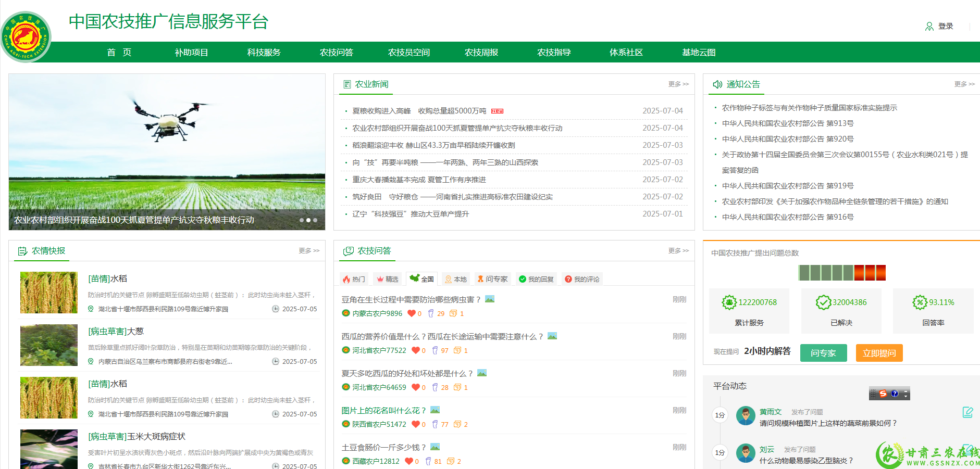Click the views icon for 河北省农户77522
This screenshot has height=469, width=980.
coord(435,350)
